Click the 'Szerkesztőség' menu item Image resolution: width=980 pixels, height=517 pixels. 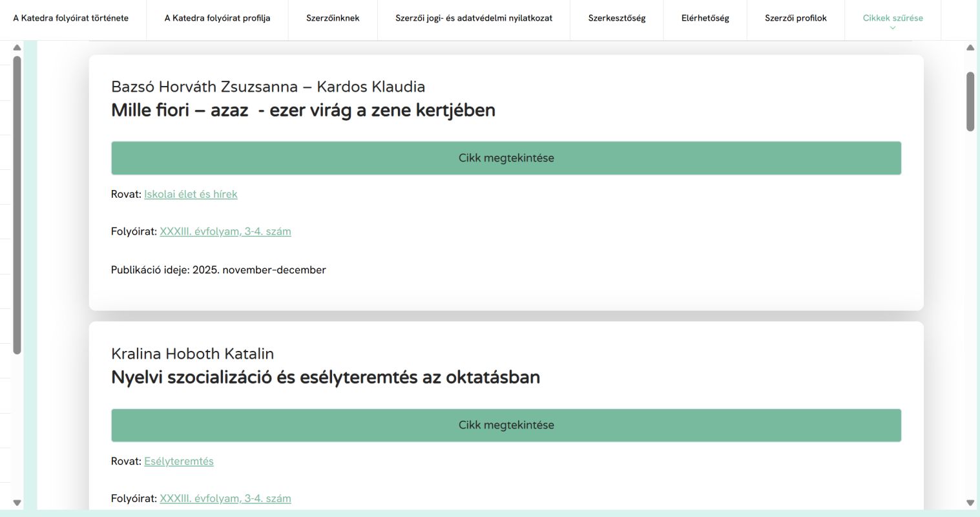point(616,18)
